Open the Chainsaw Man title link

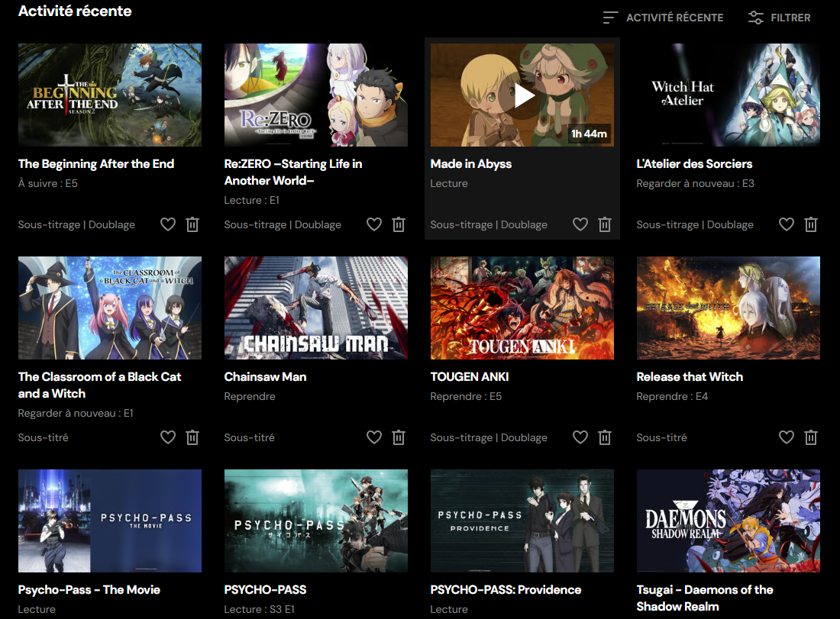coord(265,376)
